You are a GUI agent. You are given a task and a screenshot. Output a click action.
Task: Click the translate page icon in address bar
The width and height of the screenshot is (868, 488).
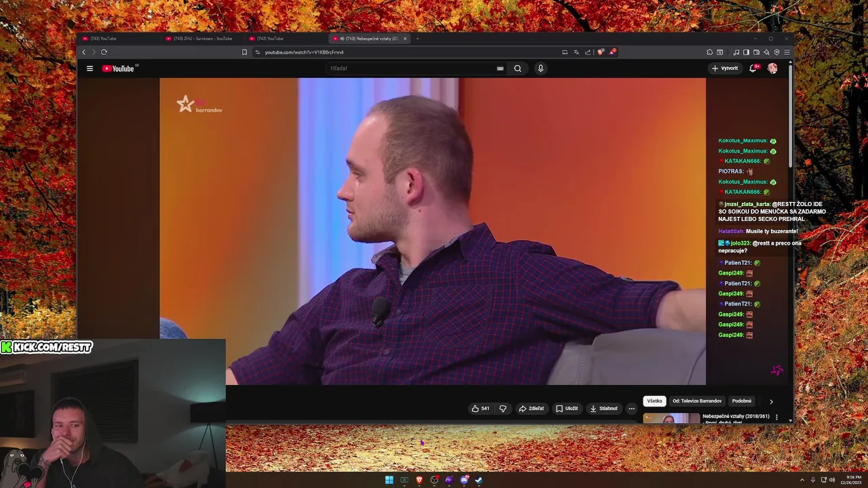click(x=576, y=52)
